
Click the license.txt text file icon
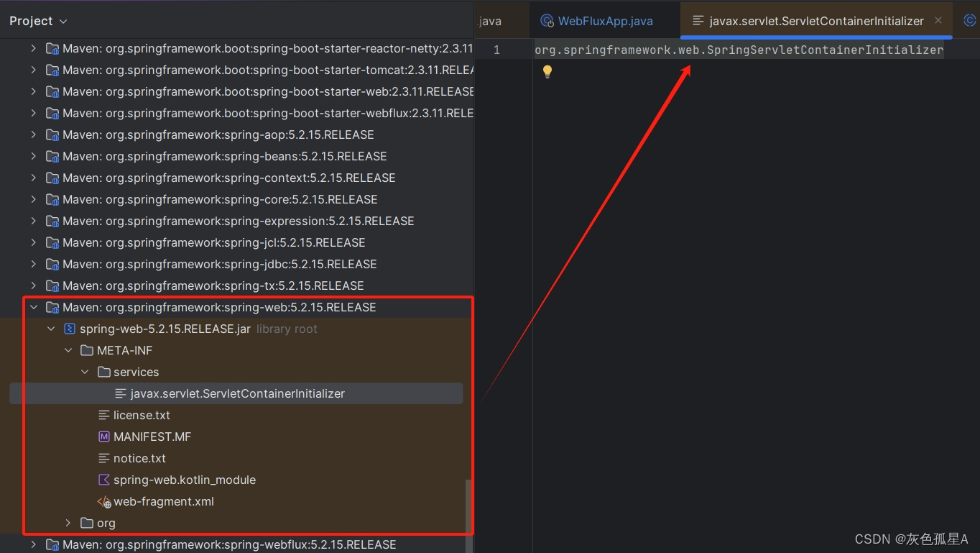point(103,415)
